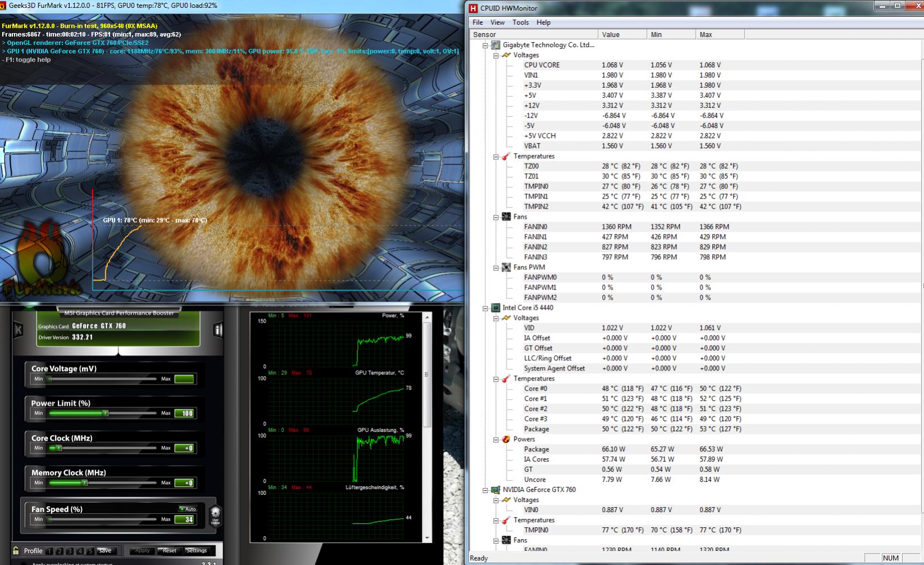The image size is (924, 565).
Task: Collapse the Fans group under Gigabyte
Action: point(496,218)
